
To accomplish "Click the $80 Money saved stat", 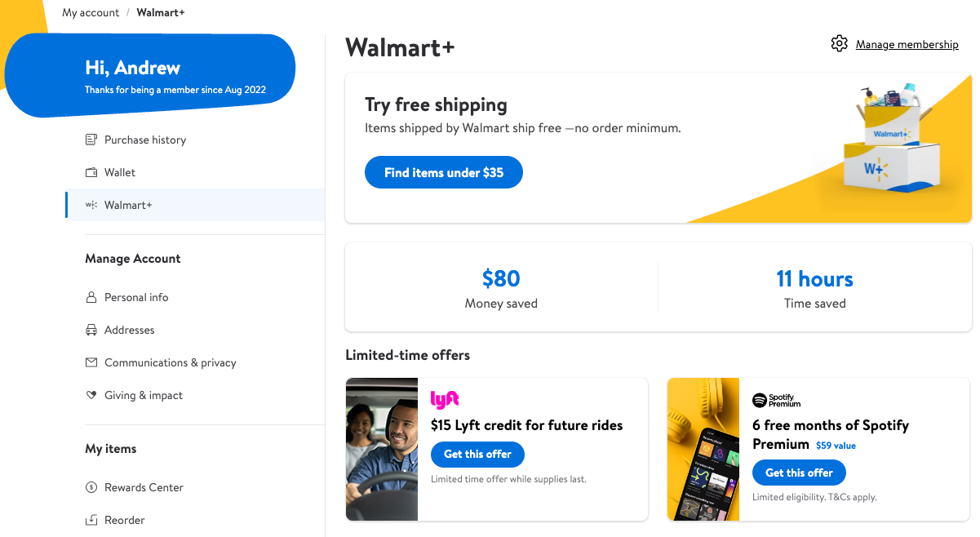I will 501,287.
